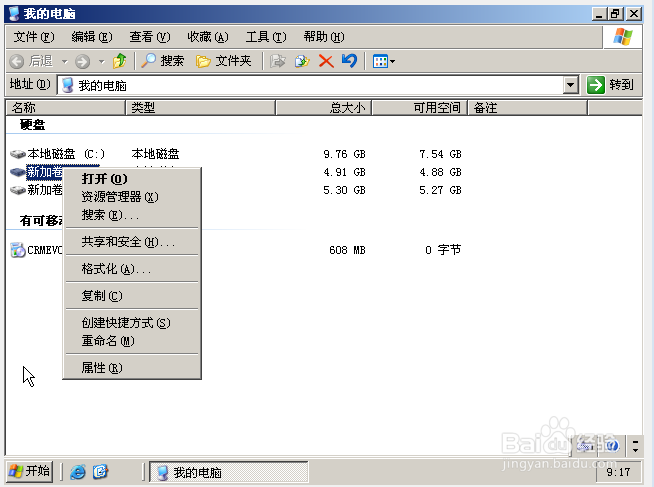Open the 帮助(H) menu
Image resolution: width=654 pixels, height=487 pixels.
(324, 37)
